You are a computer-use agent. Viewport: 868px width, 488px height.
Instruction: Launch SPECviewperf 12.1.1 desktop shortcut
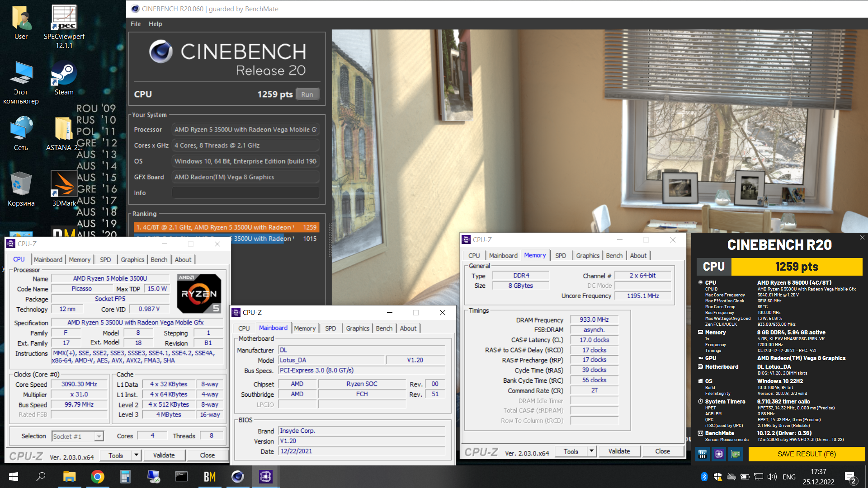pos(64,26)
